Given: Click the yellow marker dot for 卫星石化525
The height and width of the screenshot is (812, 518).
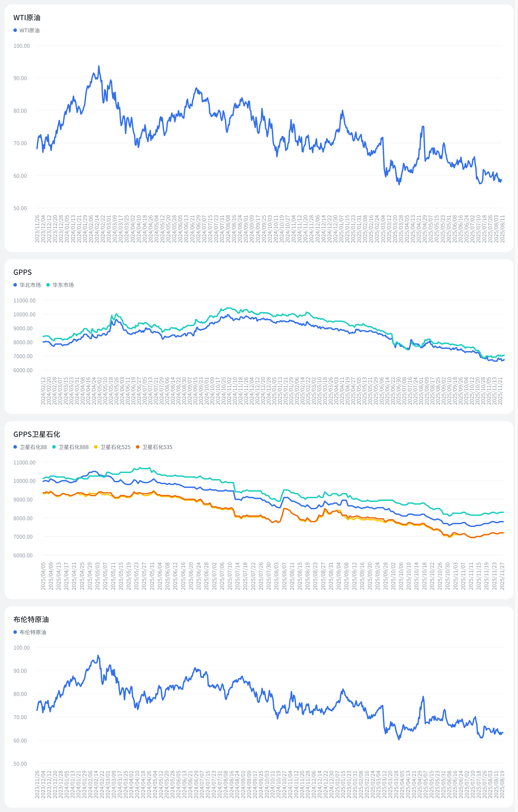Looking at the screenshot, I should pos(96,447).
